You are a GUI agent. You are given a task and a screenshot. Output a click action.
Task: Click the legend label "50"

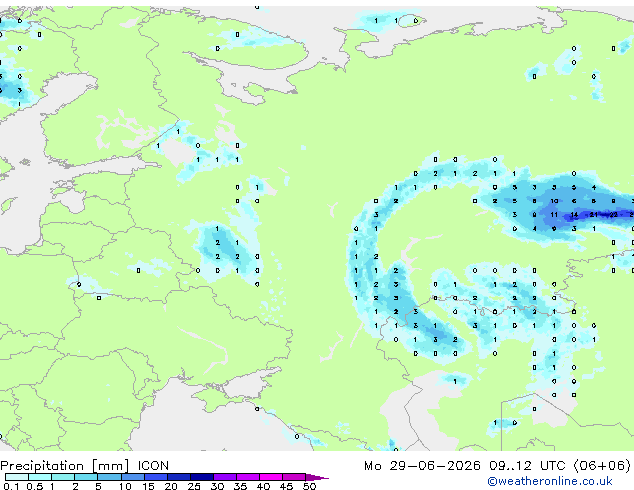(x=309, y=486)
